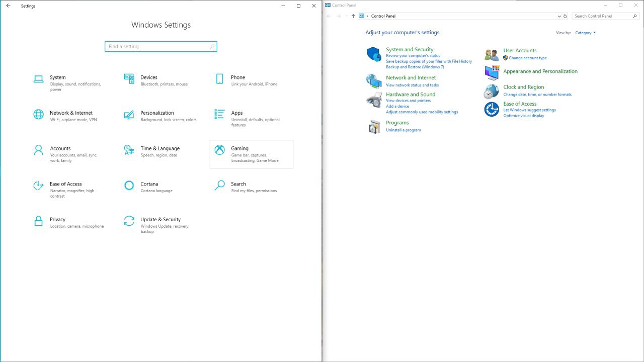
Task: Open Backup and Restore (Windows 7) link
Action: [x=415, y=67]
